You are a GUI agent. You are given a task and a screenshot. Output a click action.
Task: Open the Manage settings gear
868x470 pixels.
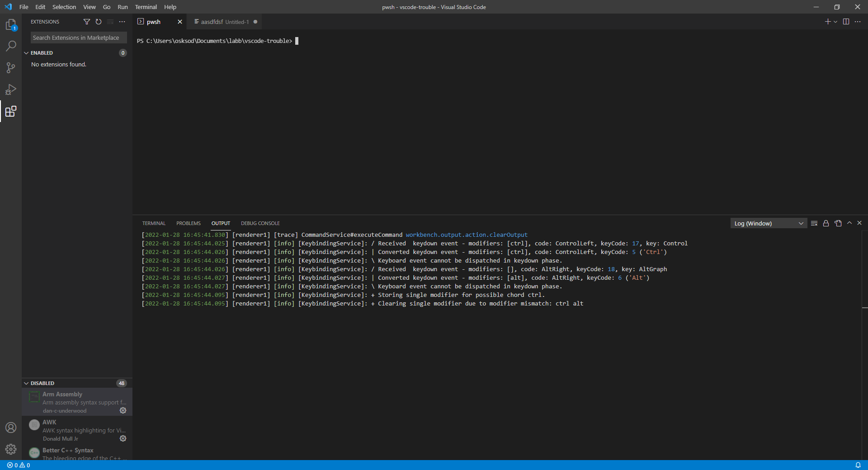11,450
